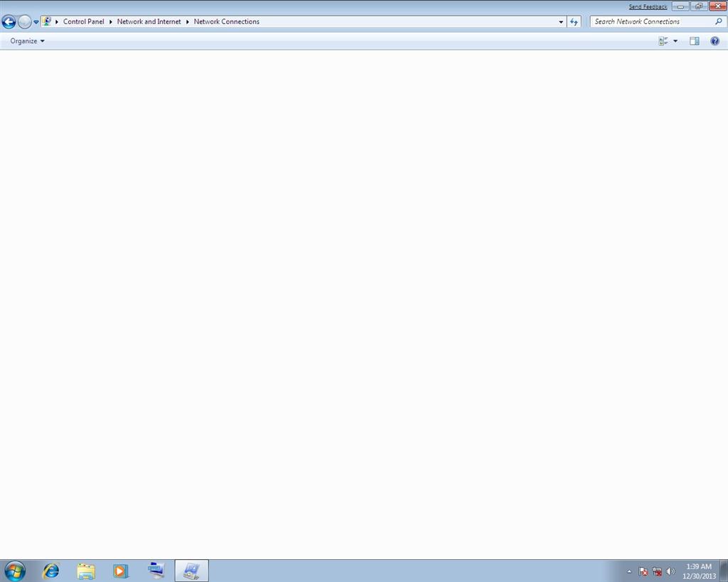Open Help with the question mark icon

[x=715, y=41]
